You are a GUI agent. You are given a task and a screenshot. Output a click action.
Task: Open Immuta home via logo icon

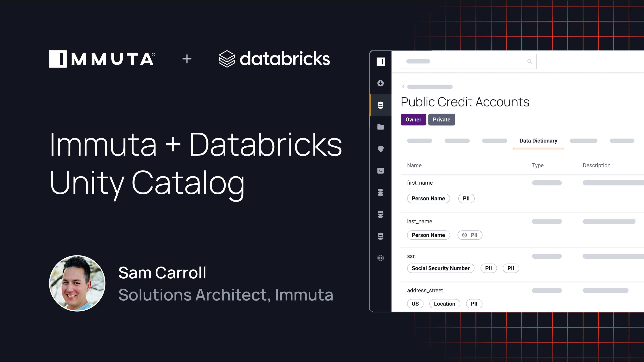pyautogui.click(x=381, y=62)
